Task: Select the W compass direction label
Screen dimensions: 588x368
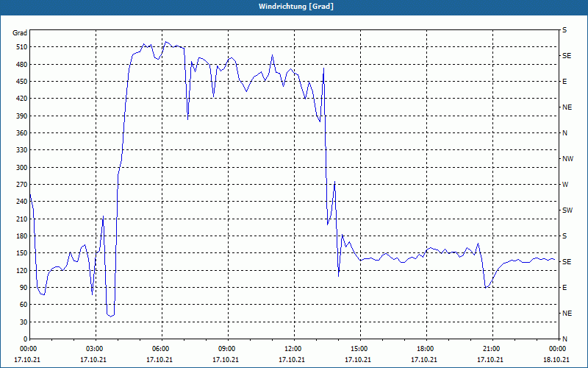Action: pos(565,185)
